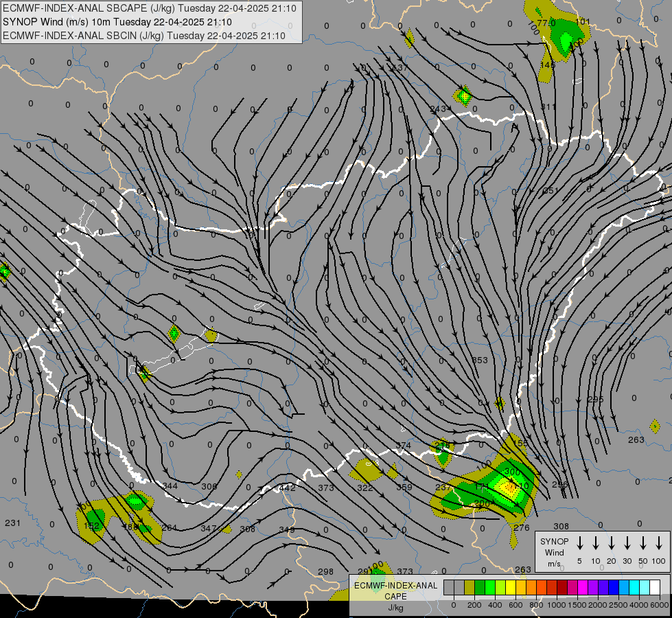Viewport: 672px width, 618px height.
Task: Click the map value 264
Action: pyautogui.click(x=170, y=527)
